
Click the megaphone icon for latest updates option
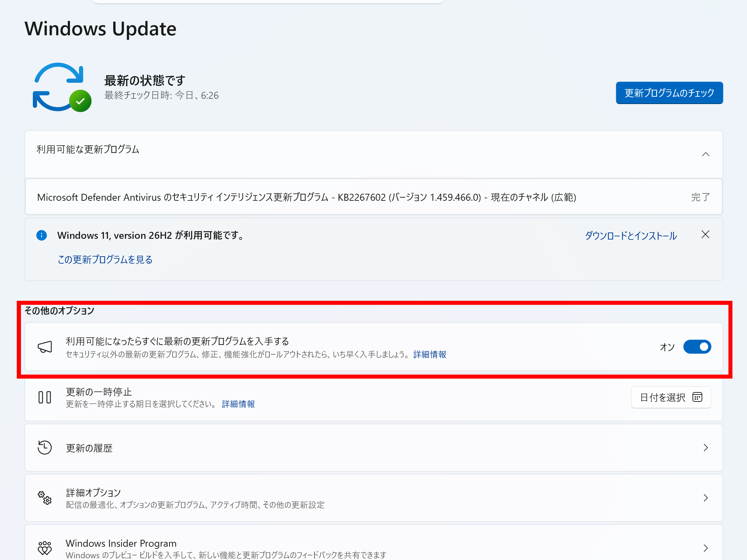click(45, 347)
